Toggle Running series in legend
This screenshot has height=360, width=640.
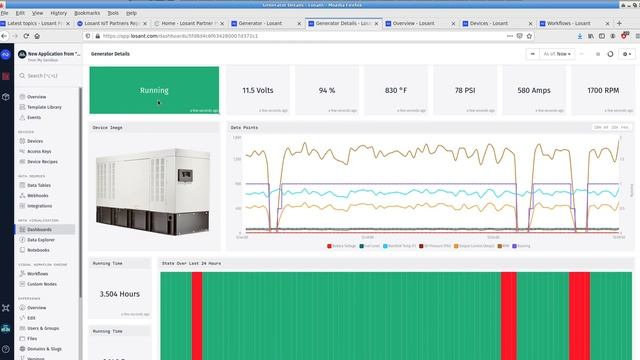click(x=521, y=246)
